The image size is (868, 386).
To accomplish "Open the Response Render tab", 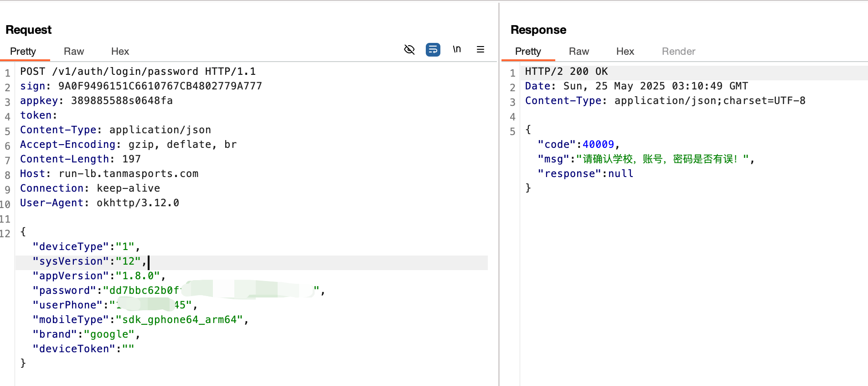I will click(679, 52).
